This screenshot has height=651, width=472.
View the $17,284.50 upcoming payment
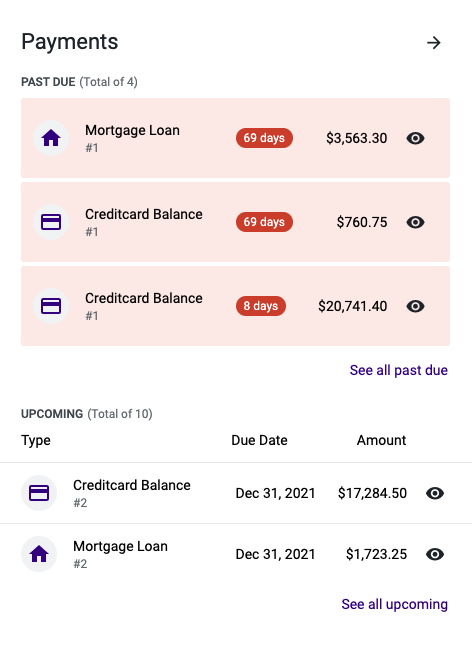coord(435,493)
